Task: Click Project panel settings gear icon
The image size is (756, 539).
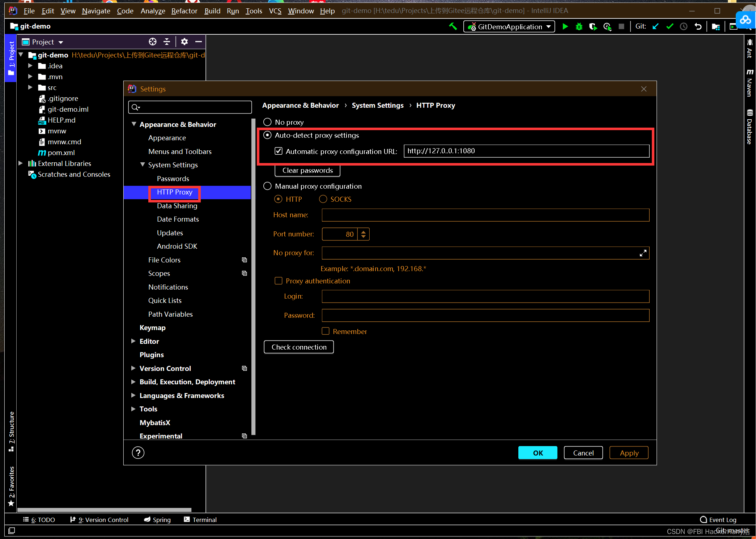Action: click(184, 42)
